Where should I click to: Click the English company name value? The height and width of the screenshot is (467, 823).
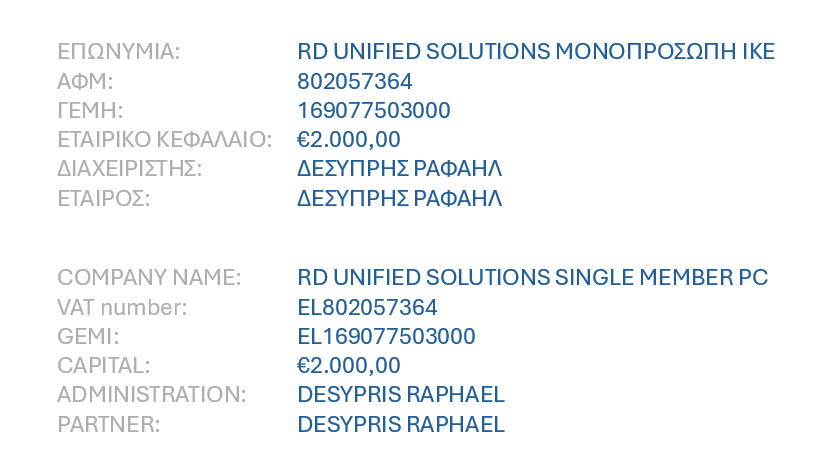pyautogui.click(x=533, y=278)
